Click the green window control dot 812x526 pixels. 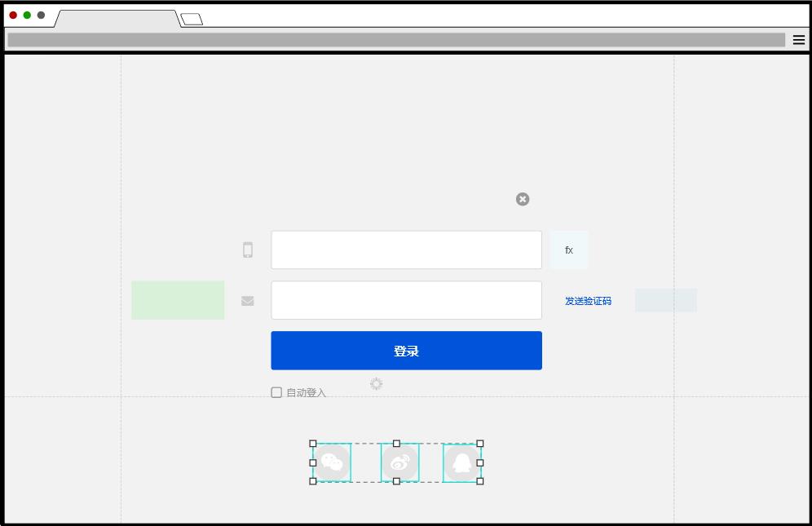click(27, 15)
